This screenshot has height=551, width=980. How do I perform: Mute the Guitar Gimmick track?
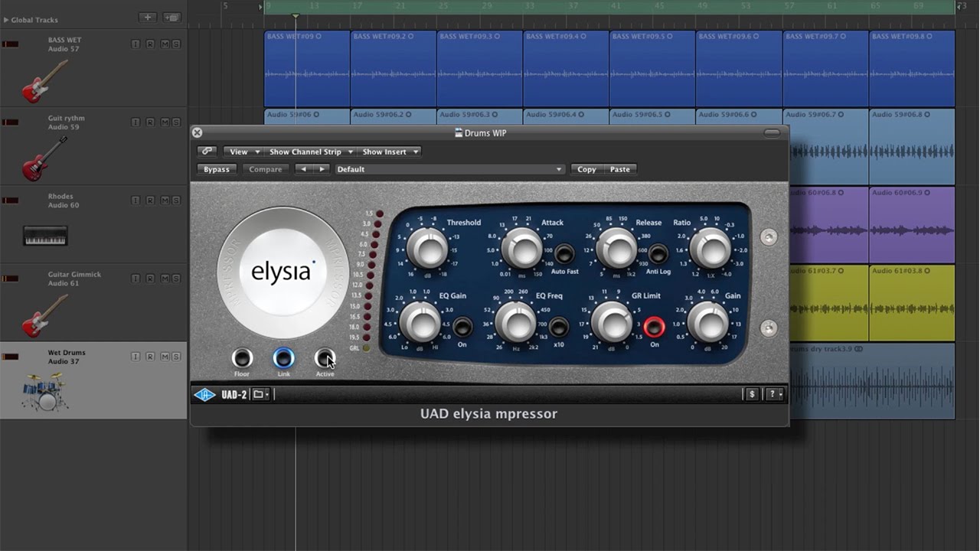tap(165, 279)
